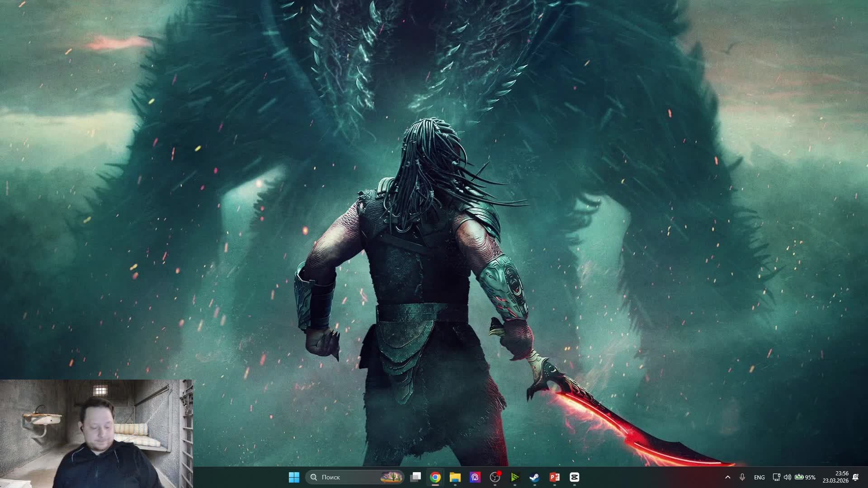The width and height of the screenshot is (868, 488).
Task: Click the search highlights cactus image
Action: [x=392, y=477]
